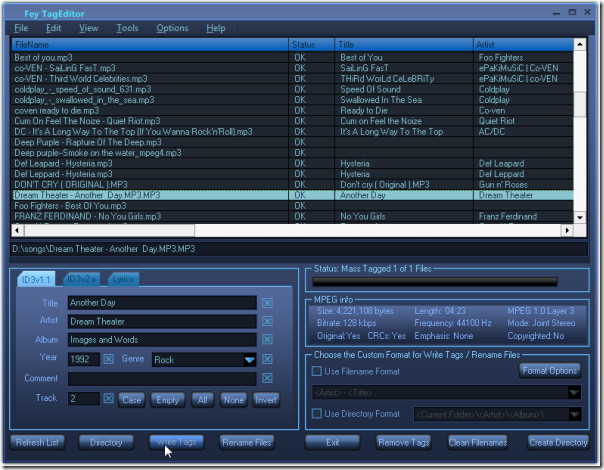Open Format Options
The image size is (604, 470).
click(x=550, y=371)
